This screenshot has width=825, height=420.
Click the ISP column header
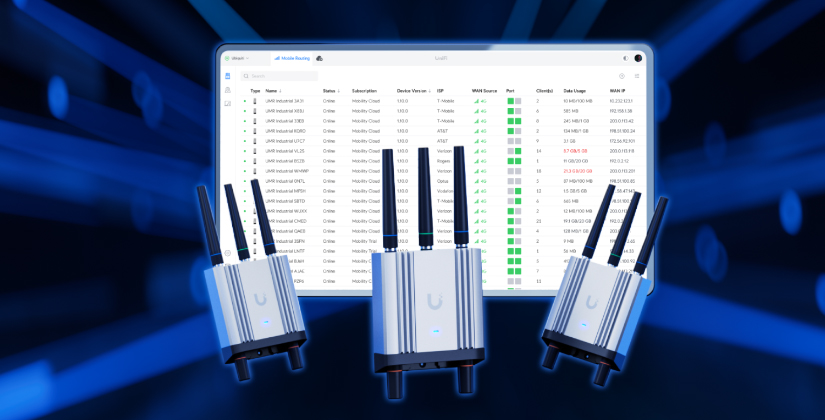440,91
